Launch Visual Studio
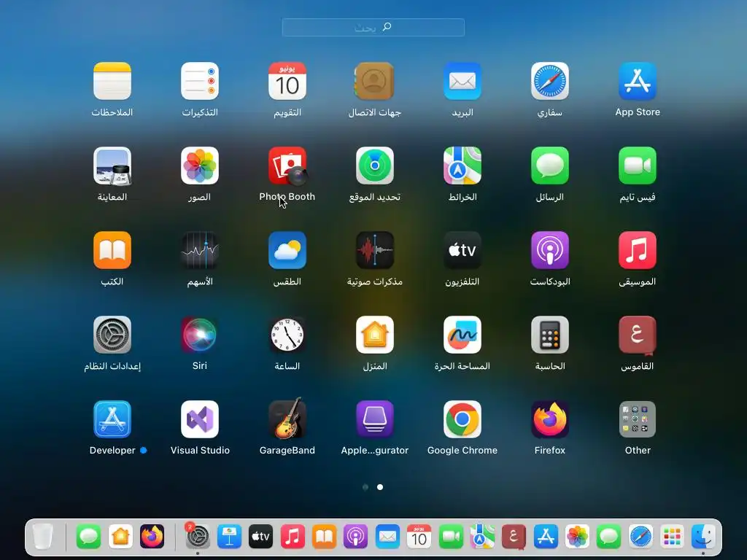 point(200,419)
